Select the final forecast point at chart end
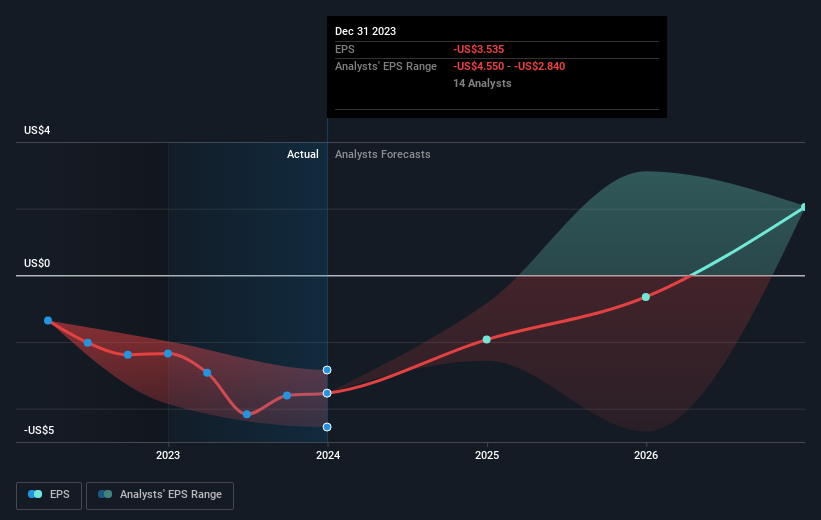This screenshot has width=821, height=520. point(804,207)
